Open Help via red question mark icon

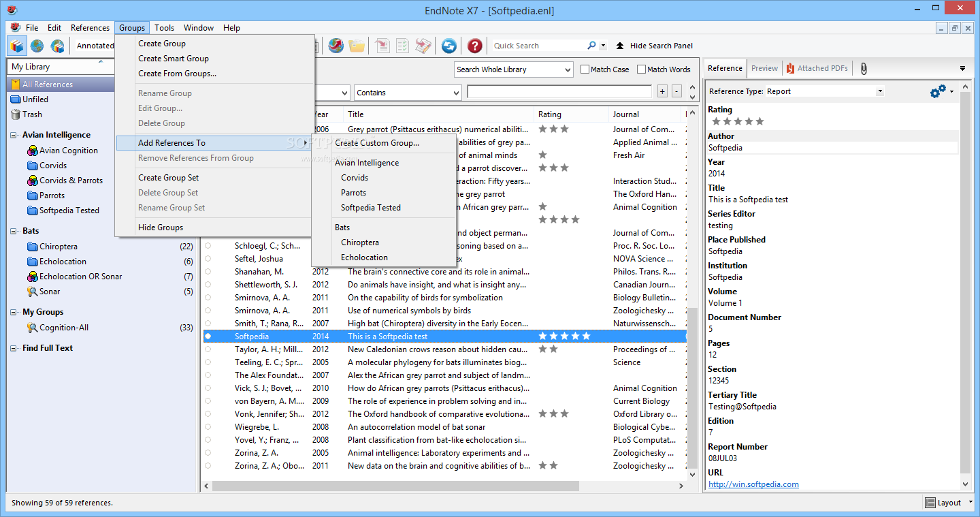[475, 46]
